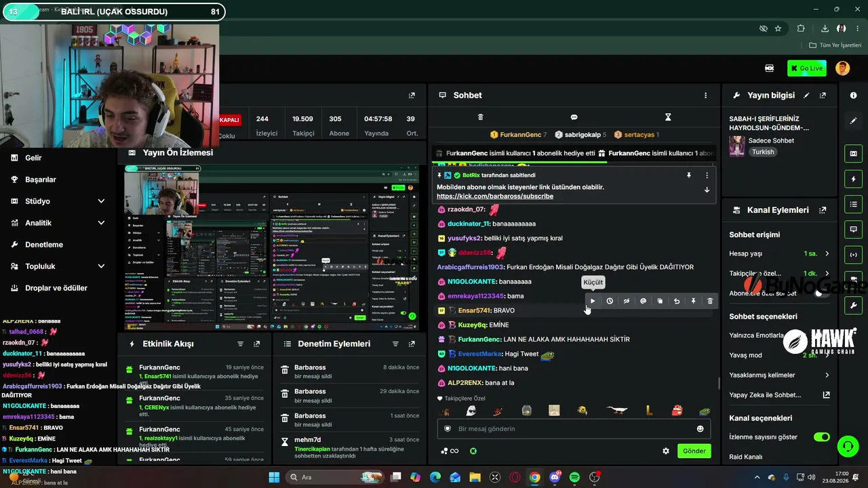Filter the Etkinlik Akışı feed
This screenshot has height=488, width=868.
click(x=240, y=344)
